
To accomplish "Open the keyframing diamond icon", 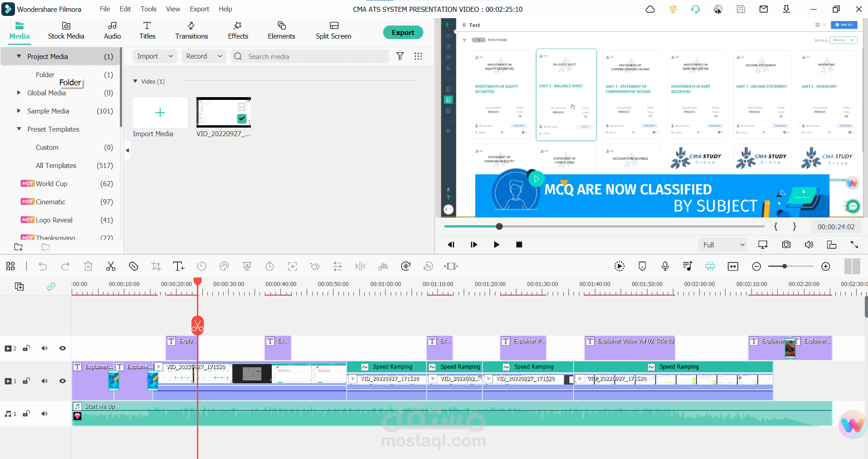I will coord(315,267).
